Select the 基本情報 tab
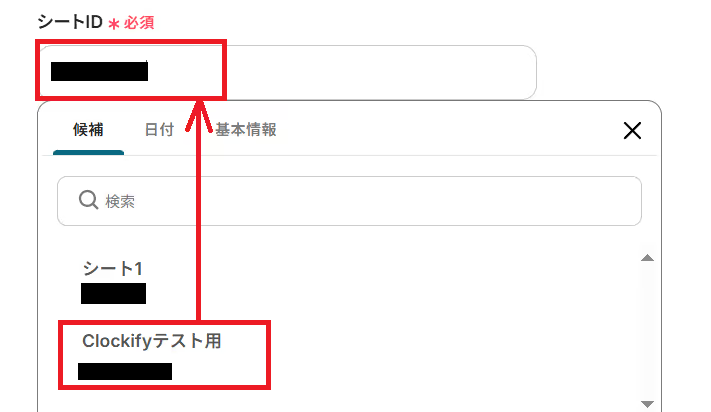 pyautogui.click(x=245, y=130)
